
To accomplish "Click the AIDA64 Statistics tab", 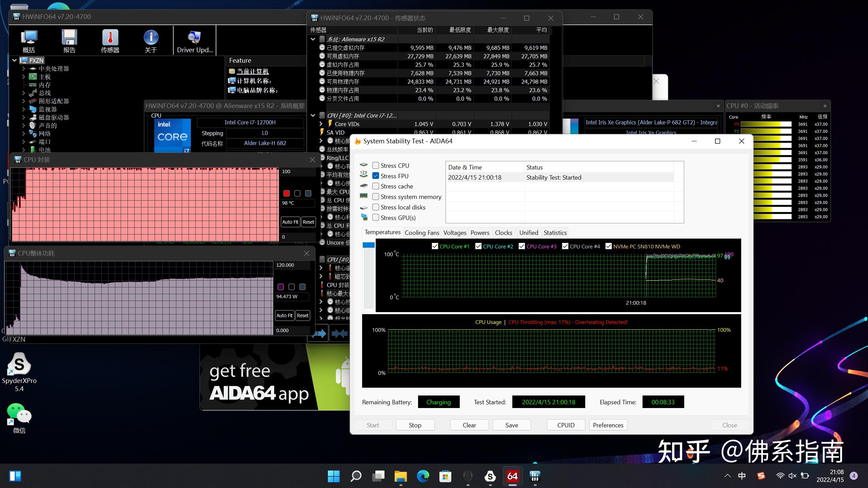I will pyautogui.click(x=555, y=232).
